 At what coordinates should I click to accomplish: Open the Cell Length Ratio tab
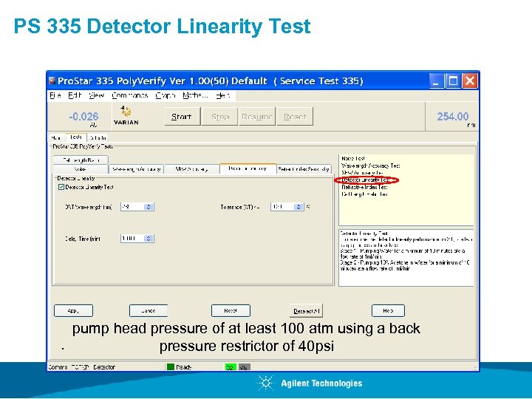pos(81,160)
